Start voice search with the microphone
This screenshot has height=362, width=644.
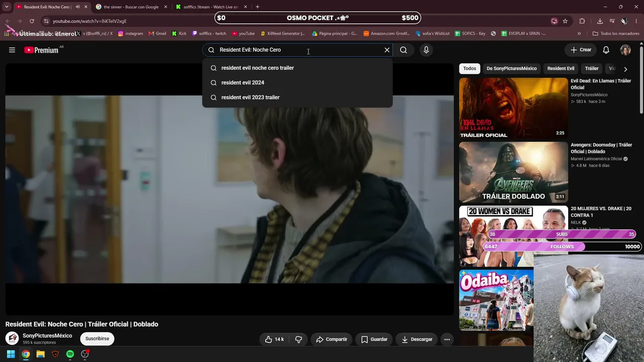coord(426,50)
